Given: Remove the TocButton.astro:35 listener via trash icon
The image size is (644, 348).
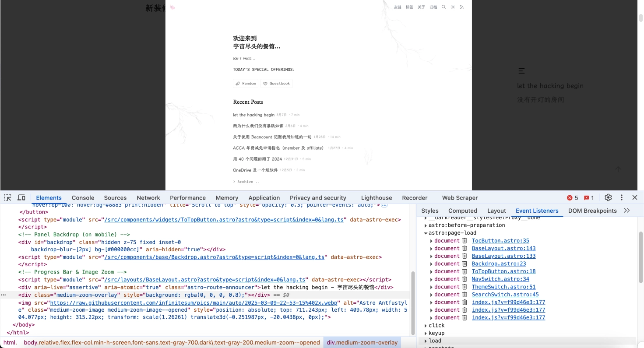Looking at the screenshot, I should click(465, 241).
